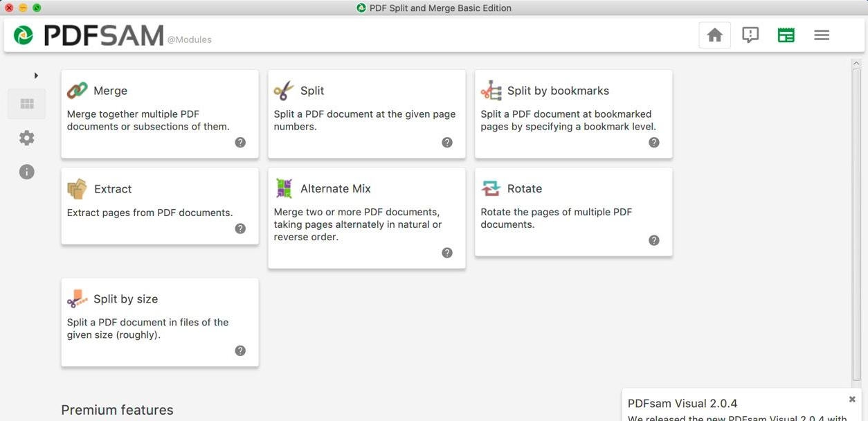Open the Split module

(x=311, y=91)
